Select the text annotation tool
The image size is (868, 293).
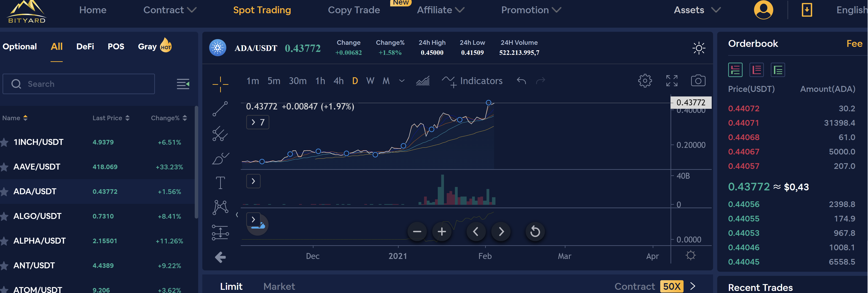220,183
